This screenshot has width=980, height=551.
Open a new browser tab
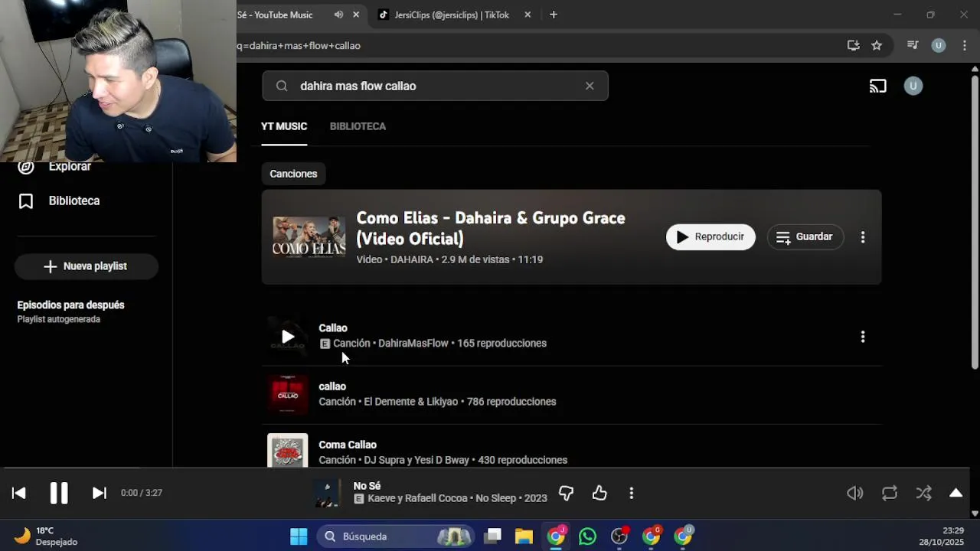(x=554, y=15)
